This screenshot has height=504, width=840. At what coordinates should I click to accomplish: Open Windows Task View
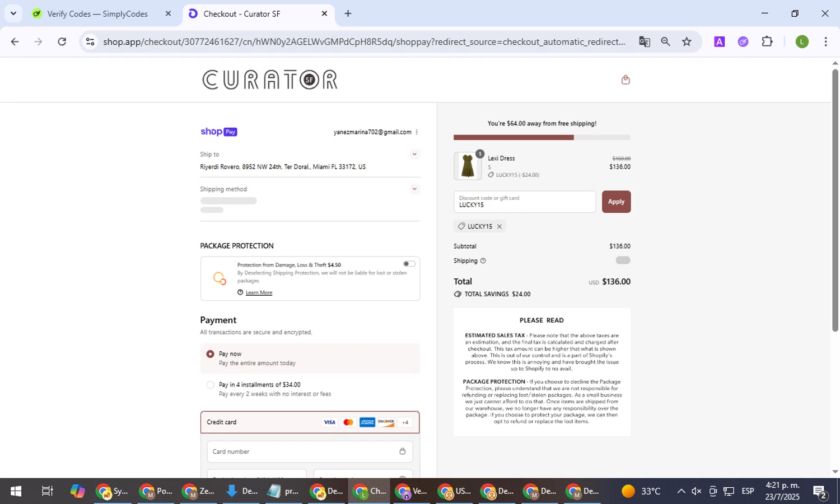click(47, 491)
